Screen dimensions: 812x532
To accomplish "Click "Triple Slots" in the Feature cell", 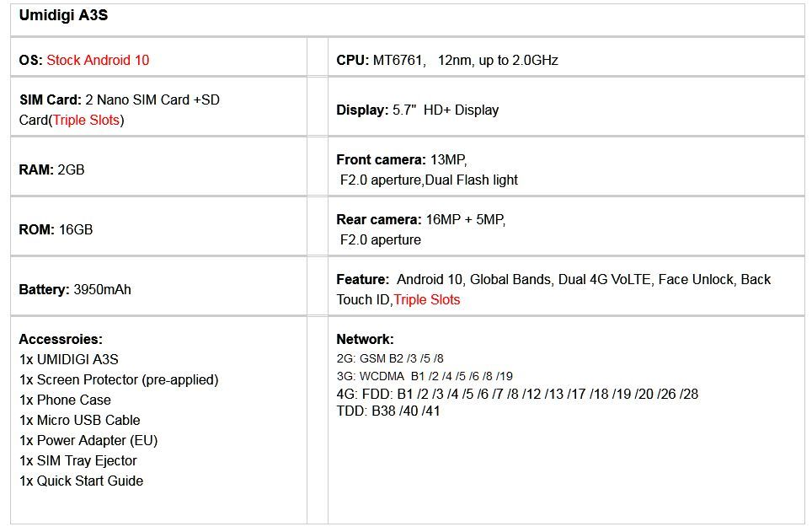I will [427, 299].
